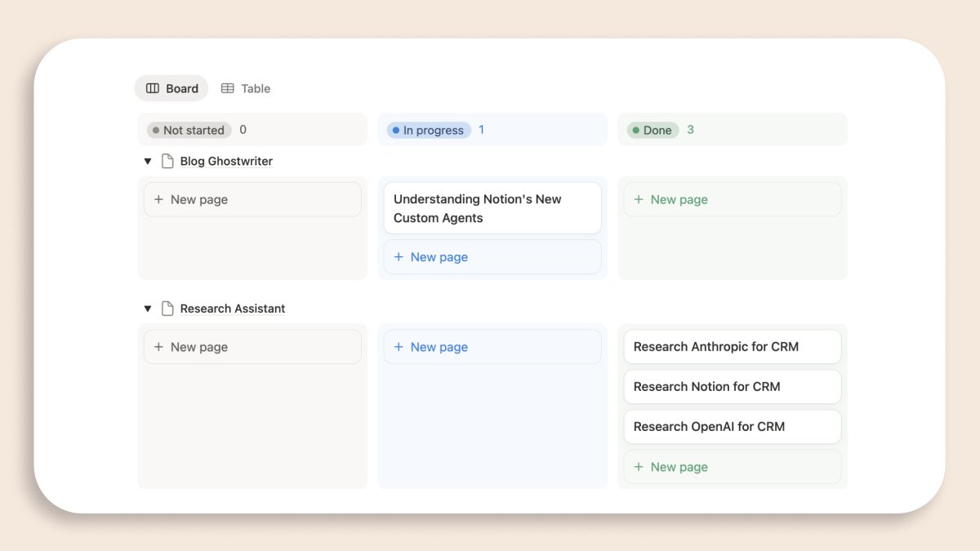This screenshot has height=551, width=980.
Task: Click the Done count 3
Action: point(690,130)
